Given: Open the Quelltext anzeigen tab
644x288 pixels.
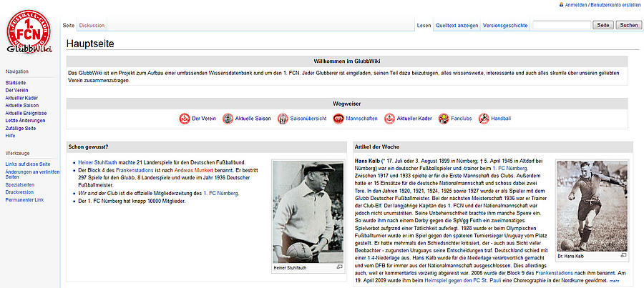Looking at the screenshot, I should point(457,26).
